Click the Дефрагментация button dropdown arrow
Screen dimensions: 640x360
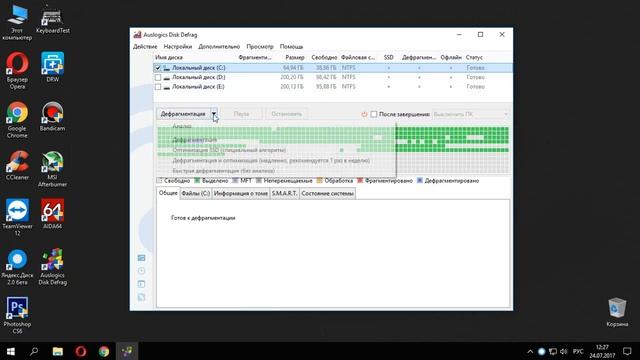pyautogui.click(x=214, y=114)
